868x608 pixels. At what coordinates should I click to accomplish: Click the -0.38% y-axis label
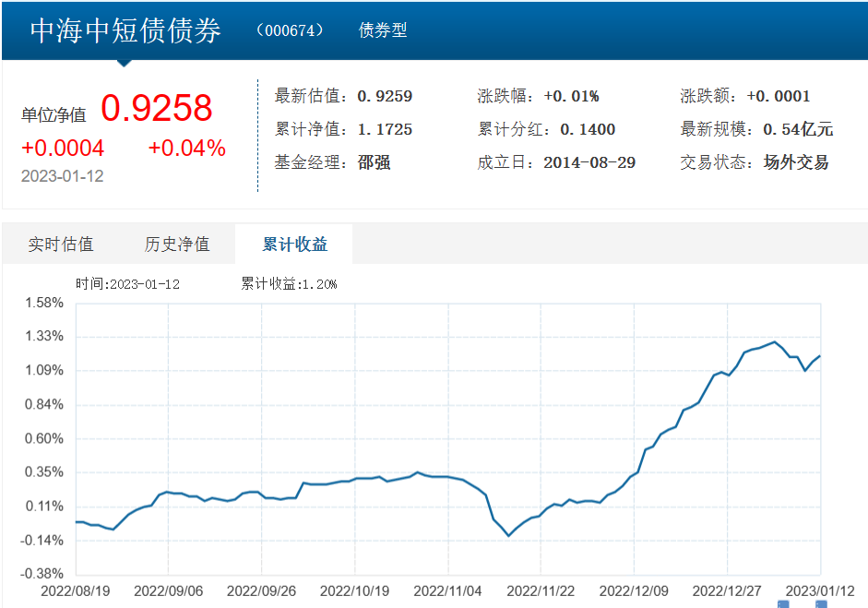[x=42, y=574]
